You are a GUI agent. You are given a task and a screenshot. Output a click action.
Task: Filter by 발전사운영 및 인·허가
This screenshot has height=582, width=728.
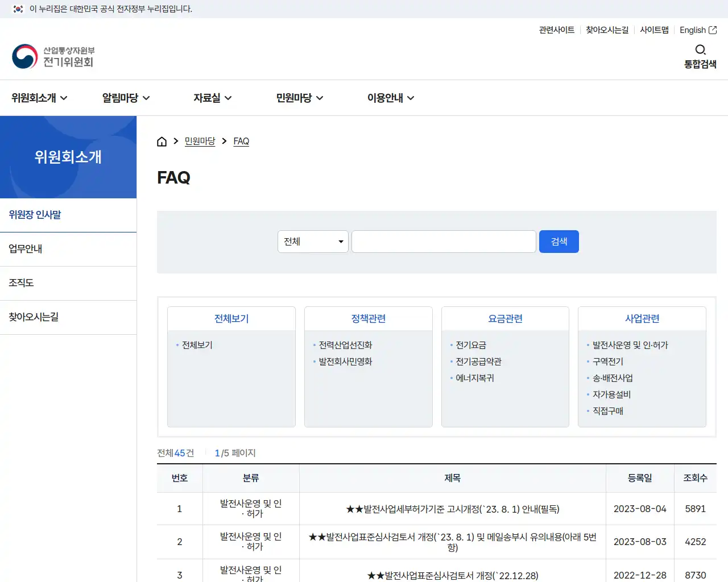(630, 345)
